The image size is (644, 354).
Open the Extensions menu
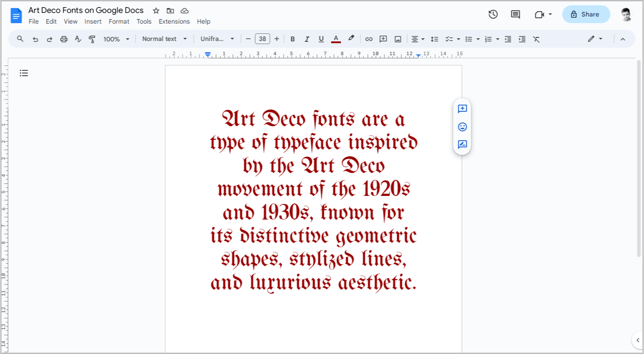pos(174,21)
